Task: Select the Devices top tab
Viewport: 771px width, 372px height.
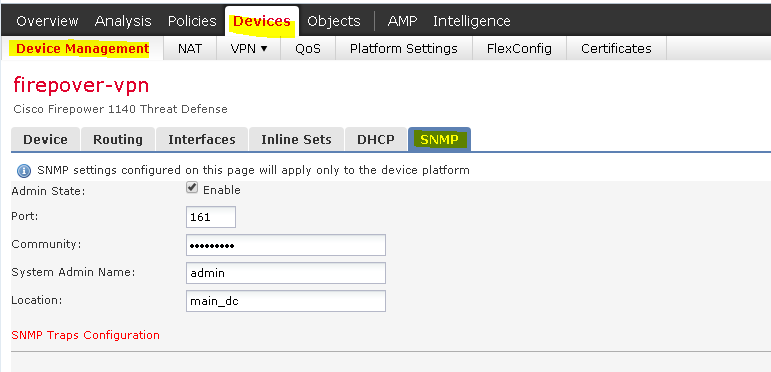Action: pyautogui.click(x=262, y=21)
